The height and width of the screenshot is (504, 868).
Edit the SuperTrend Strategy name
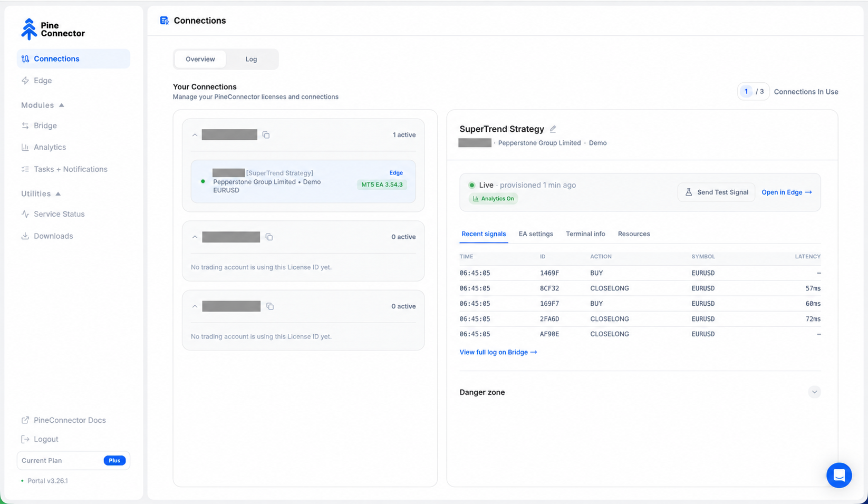pos(553,129)
